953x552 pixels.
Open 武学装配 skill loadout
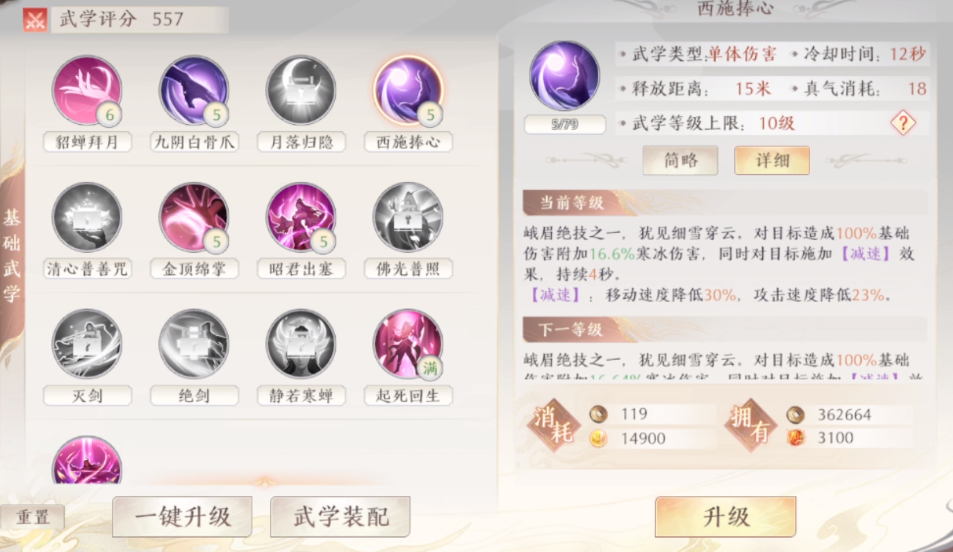pos(340,517)
